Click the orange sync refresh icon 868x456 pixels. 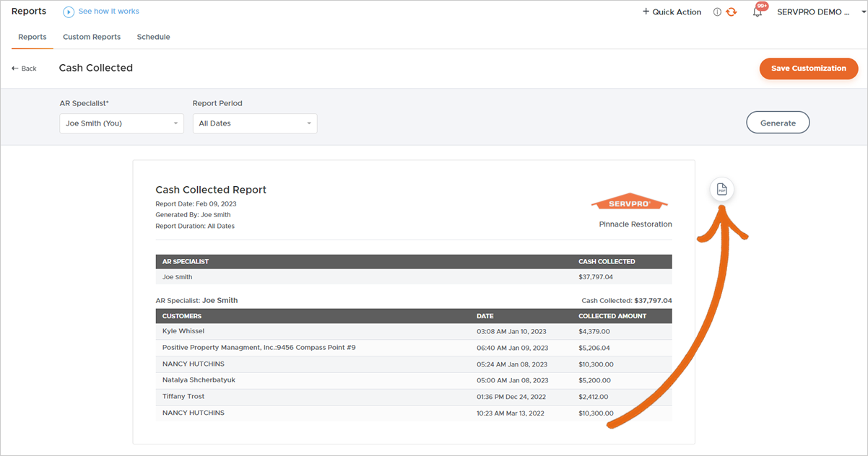(732, 12)
